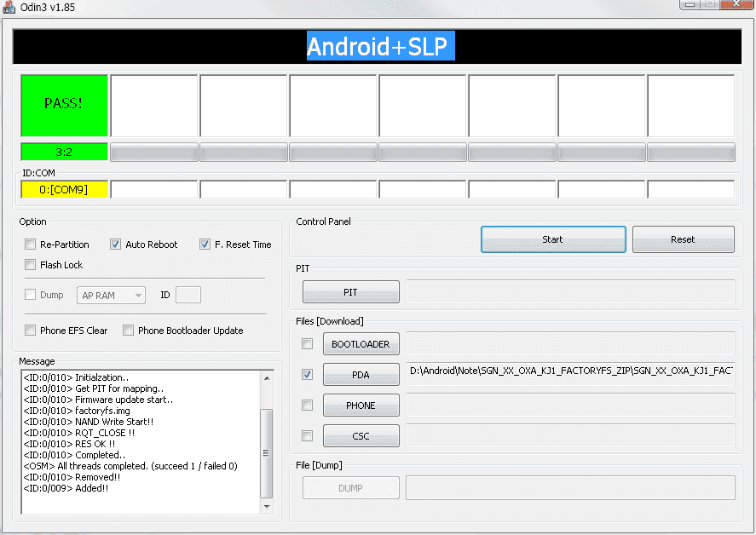Click the log line 'Removed!!'
The height and width of the screenshot is (535, 756).
click(x=72, y=477)
